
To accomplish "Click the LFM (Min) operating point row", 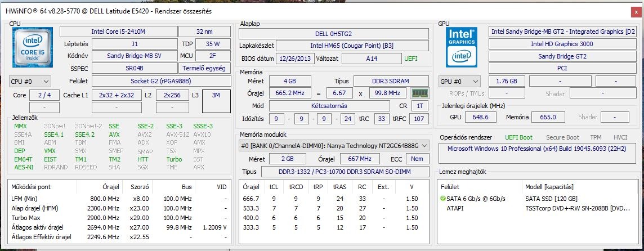I will (x=119, y=199).
